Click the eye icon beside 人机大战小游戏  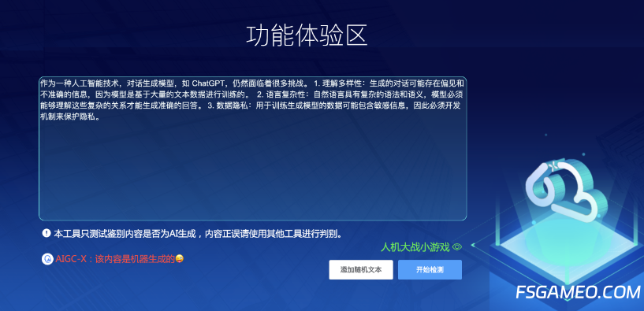[457, 247]
